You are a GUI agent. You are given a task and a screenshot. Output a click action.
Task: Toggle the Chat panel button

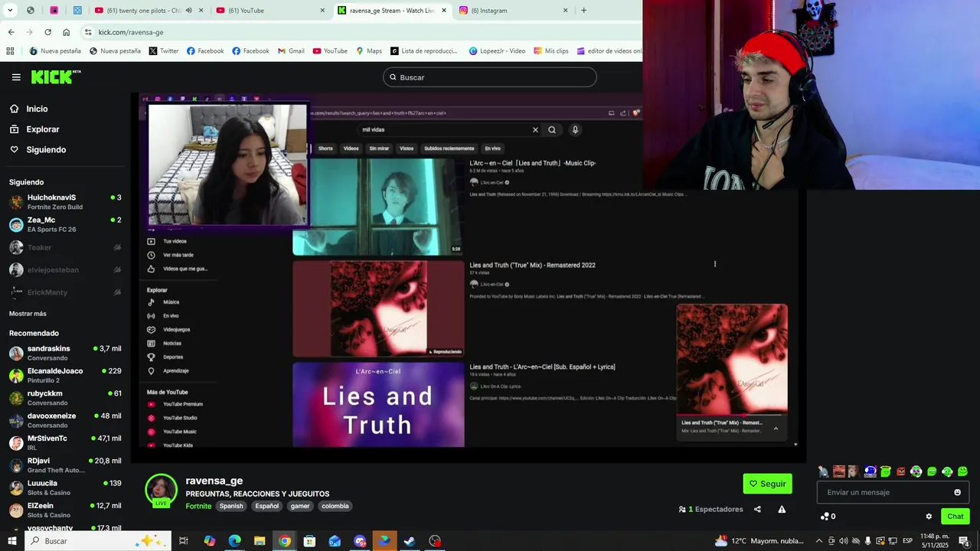[x=955, y=517]
